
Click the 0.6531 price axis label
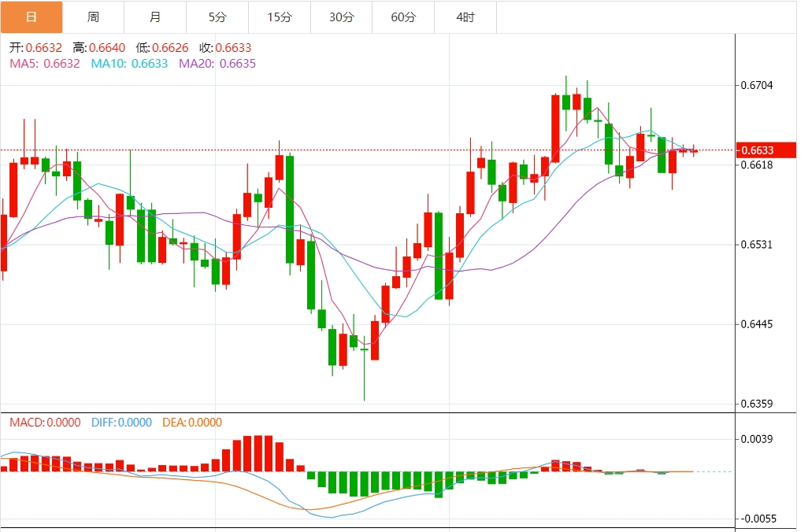click(757, 244)
